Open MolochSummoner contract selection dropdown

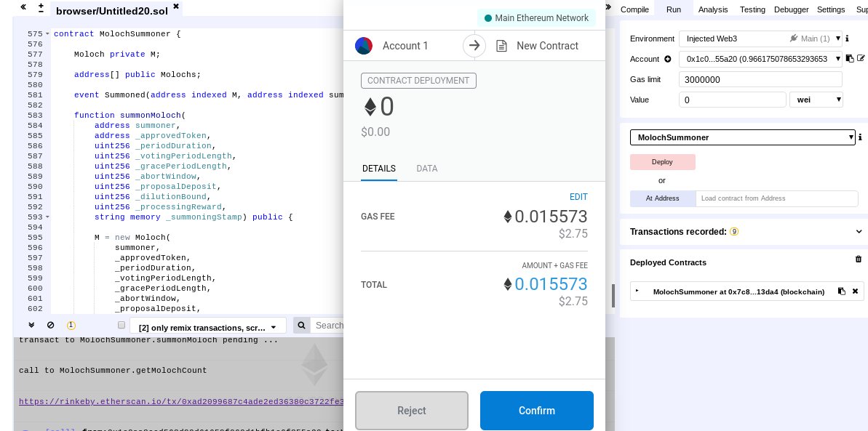tap(742, 137)
